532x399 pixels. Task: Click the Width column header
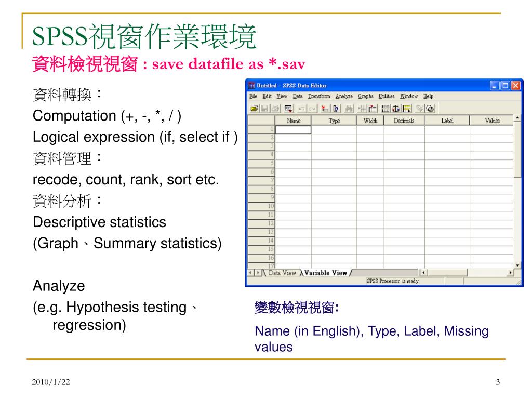pyautogui.click(x=370, y=121)
